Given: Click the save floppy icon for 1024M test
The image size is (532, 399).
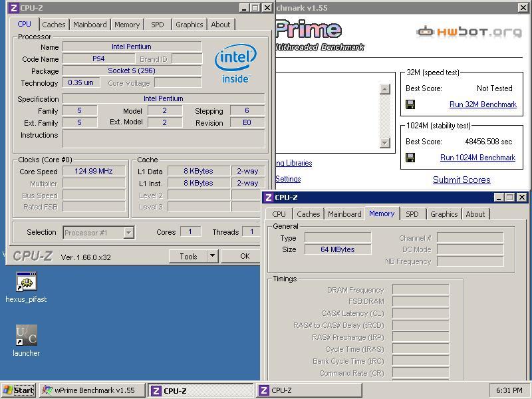Looking at the screenshot, I should tap(410, 158).
